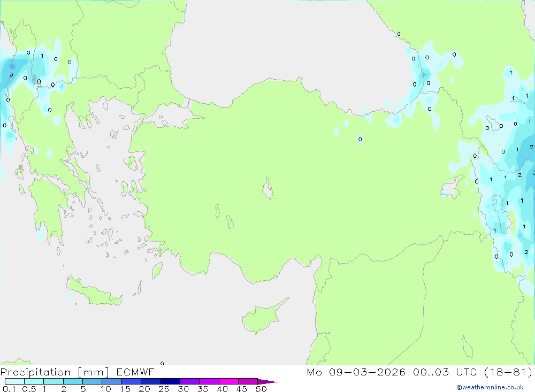Pick the 1–2 mm legend color swatch

pyautogui.click(x=53, y=381)
